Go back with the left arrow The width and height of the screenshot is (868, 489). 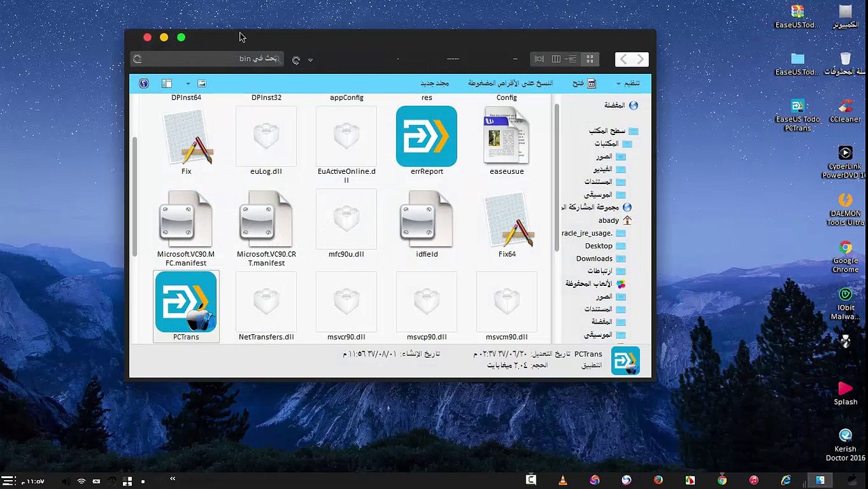pyautogui.click(x=623, y=60)
